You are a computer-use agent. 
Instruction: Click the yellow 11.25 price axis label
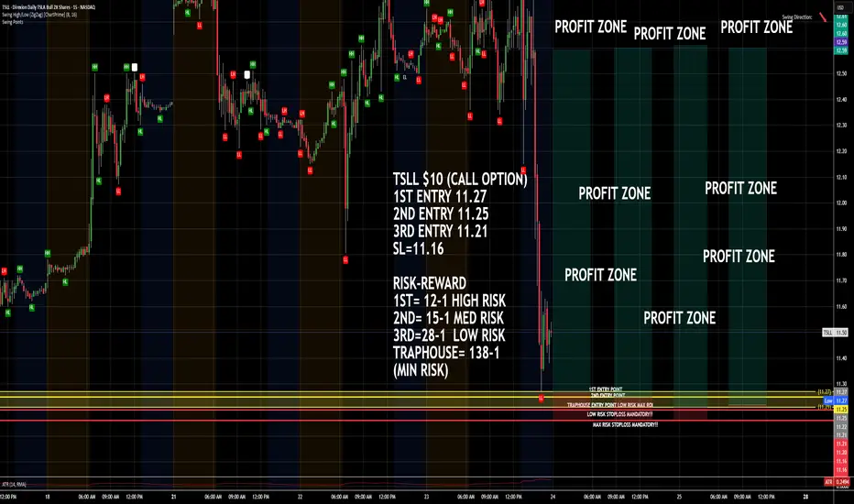(x=841, y=410)
